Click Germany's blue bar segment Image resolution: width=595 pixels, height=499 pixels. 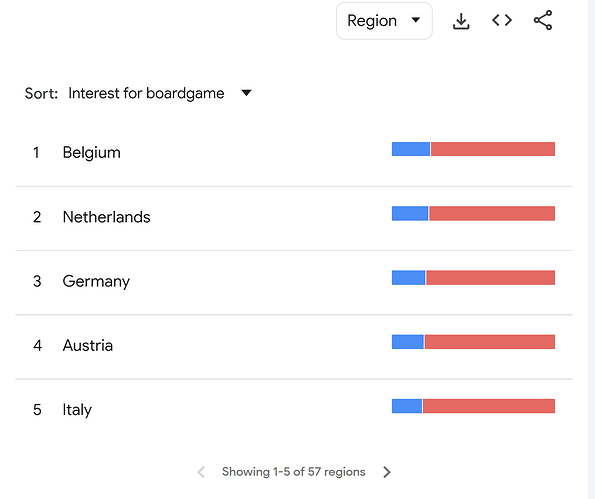pyautogui.click(x=408, y=277)
